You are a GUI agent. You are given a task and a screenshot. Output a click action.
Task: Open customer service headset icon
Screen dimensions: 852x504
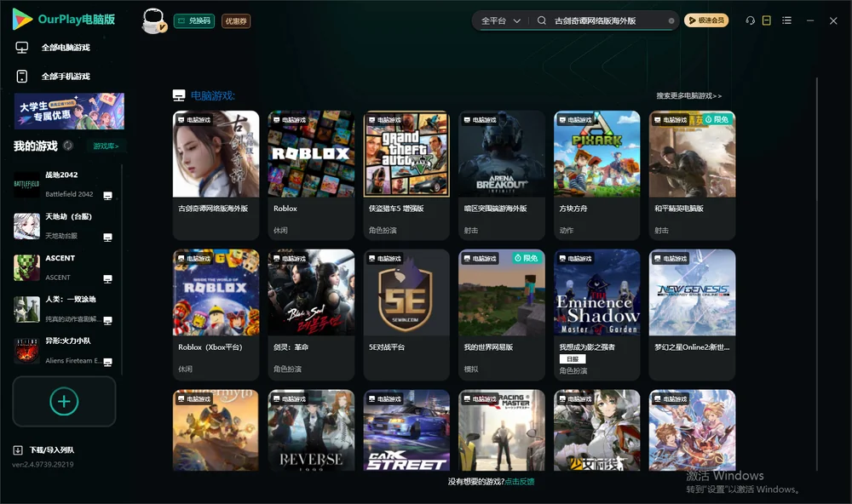click(x=751, y=20)
